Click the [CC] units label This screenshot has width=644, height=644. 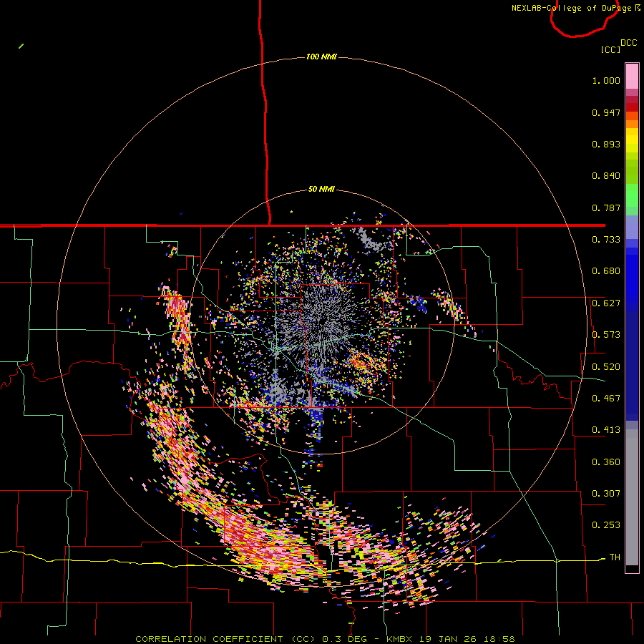coord(610,49)
